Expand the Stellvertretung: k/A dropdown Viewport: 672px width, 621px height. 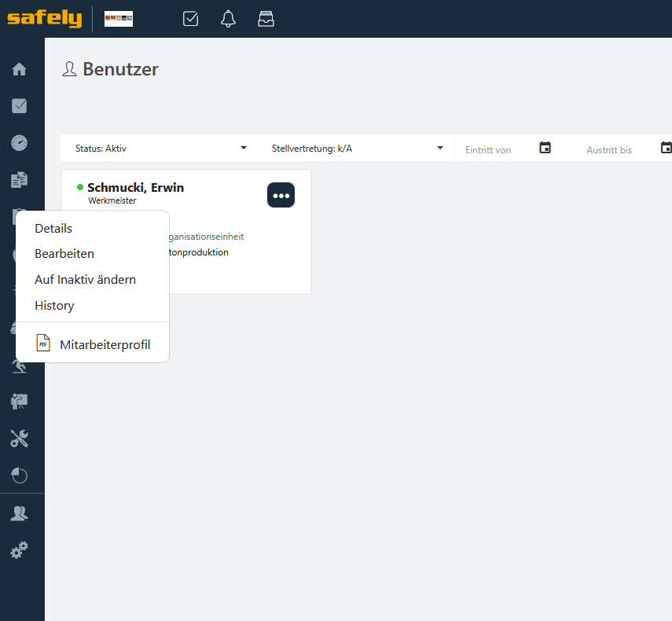(358, 148)
